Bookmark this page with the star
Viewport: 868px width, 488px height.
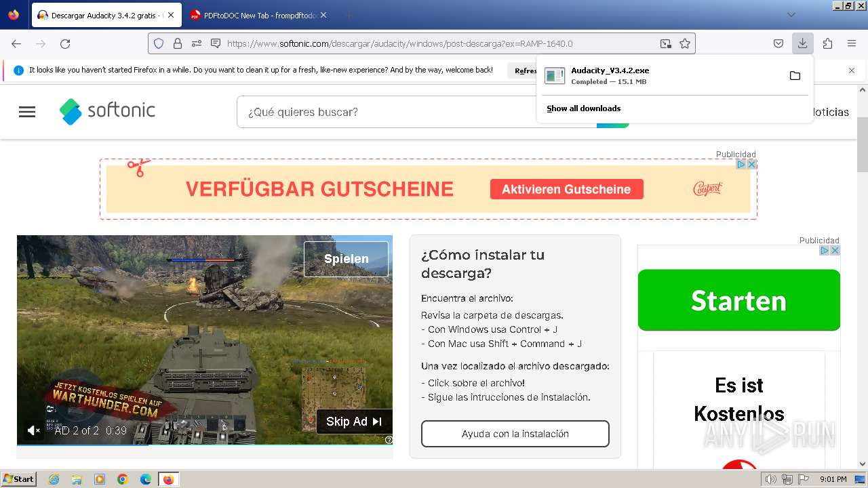[685, 43]
